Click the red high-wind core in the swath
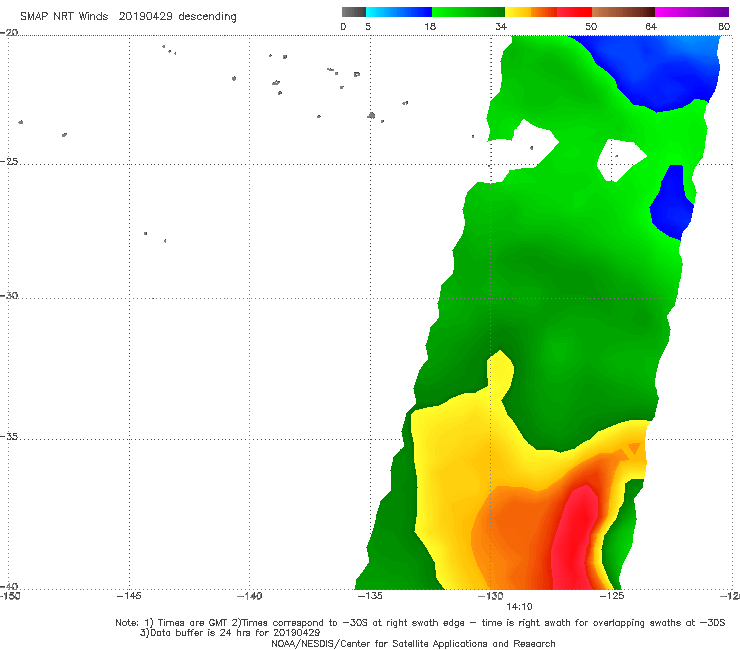Viewport: 740px width, 650px height. [573, 538]
